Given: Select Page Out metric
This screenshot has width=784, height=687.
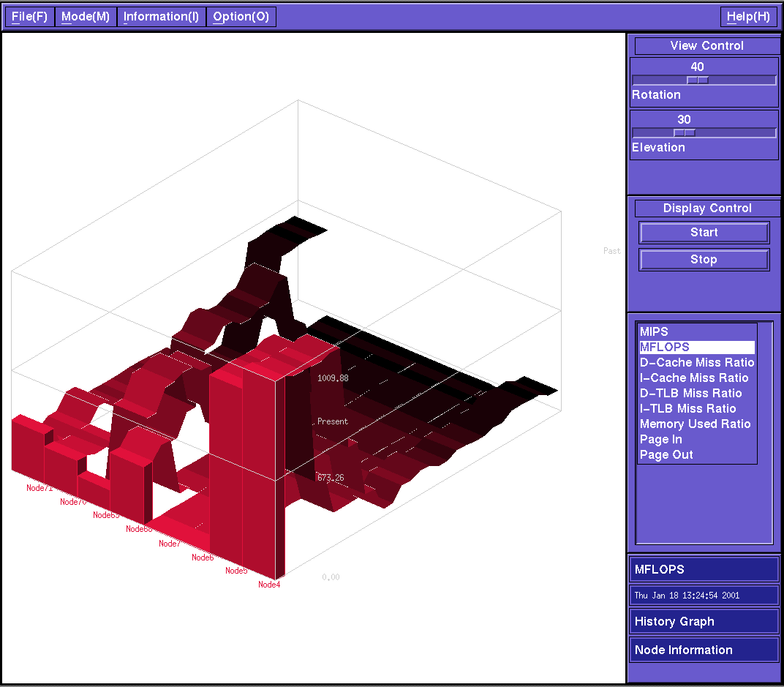Looking at the screenshot, I should [x=666, y=455].
